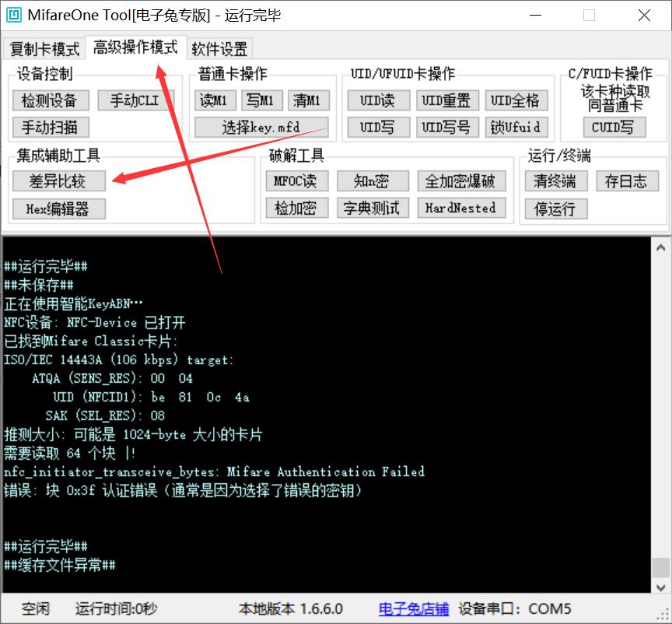Viewport: 672px width, 624px height.
Task: Choose key file with 选择key.mfd
Action: (x=261, y=128)
